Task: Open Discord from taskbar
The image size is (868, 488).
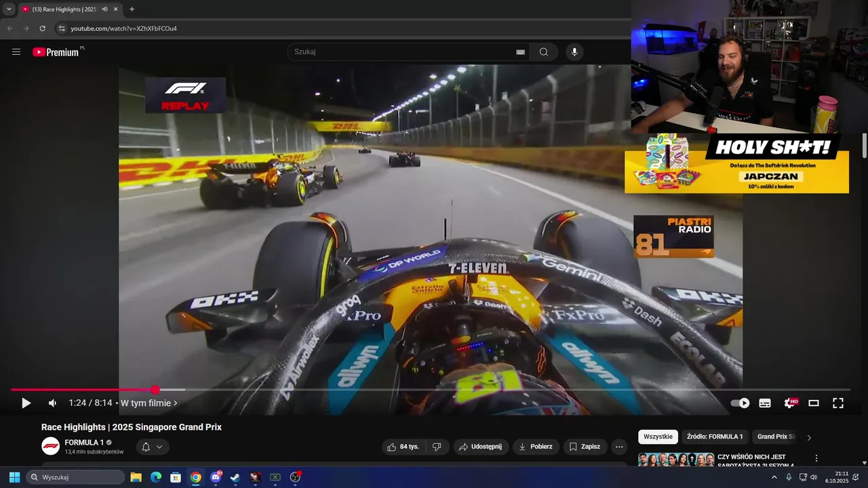Action: pyautogui.click(x=216, y=477)
